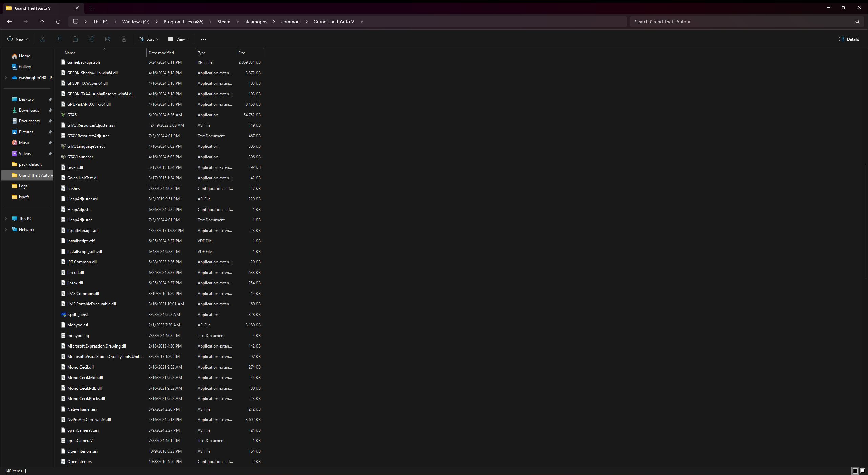868x475 pixels.
Task: Open the View dropdown menu
Action: click(x=179, y=39)
